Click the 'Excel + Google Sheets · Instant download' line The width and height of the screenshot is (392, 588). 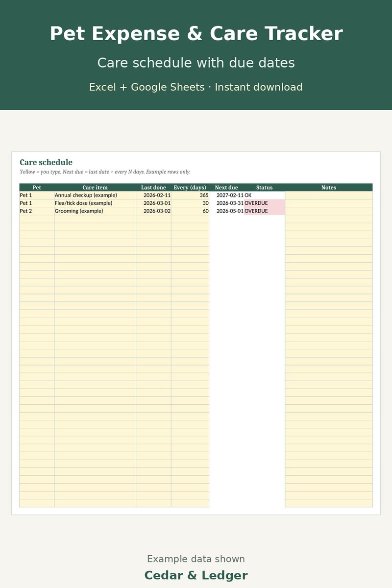click(x=196, y=87)
